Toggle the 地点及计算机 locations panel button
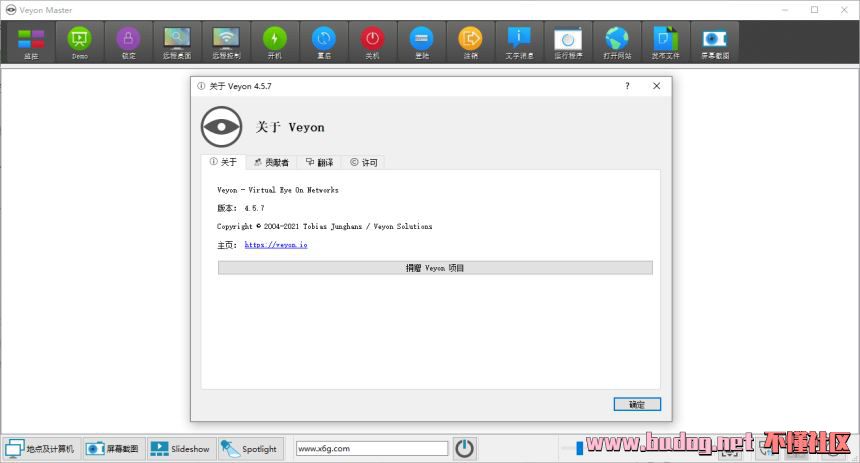This screenshot has height=463, width=860. coord(41,449)
